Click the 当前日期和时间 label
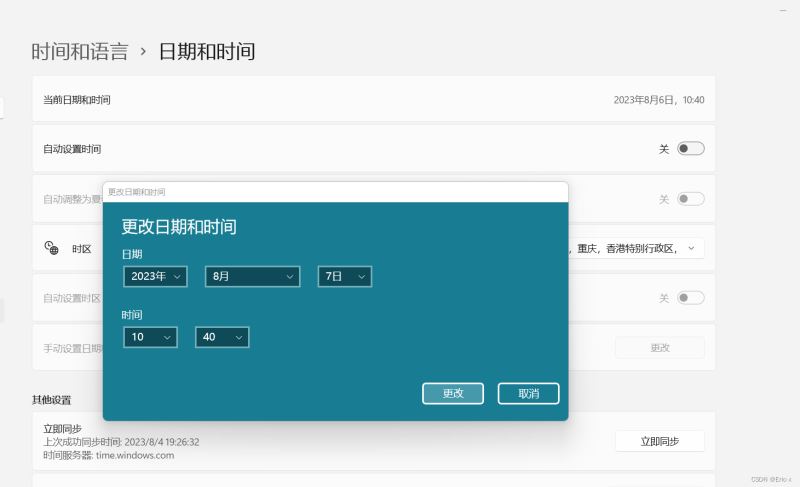The height and width of the screenshot is (487, 800). pyautogui.click(x=77, y=100)
